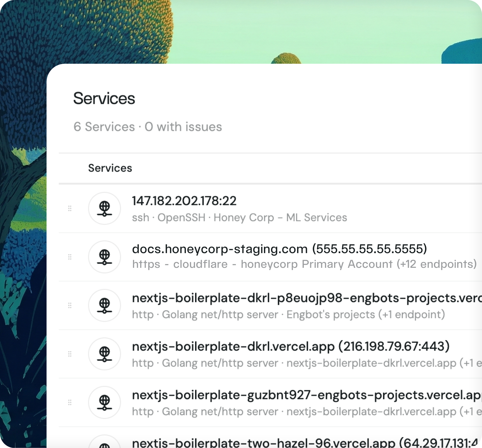
Task: Open nextjs-boilerplate-dkrl.vercel.app (216.198.79.67:443) service
Action: (x=291, y=346)
